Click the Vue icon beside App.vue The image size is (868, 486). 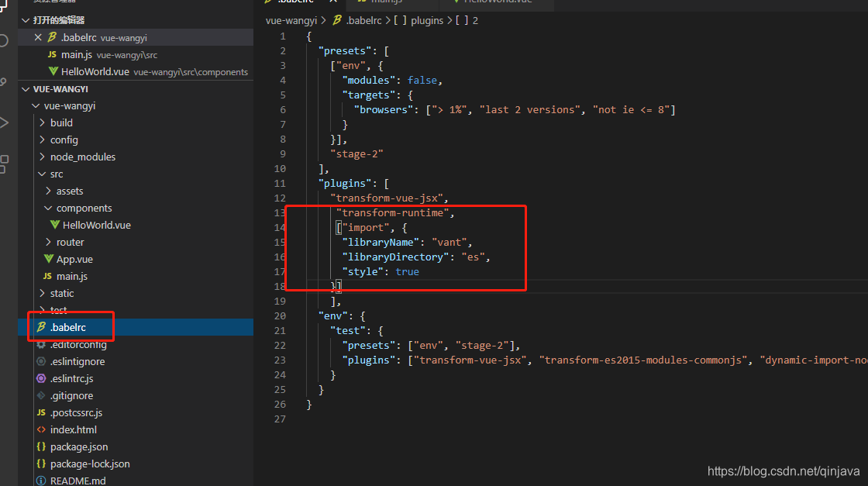[49, 259]
